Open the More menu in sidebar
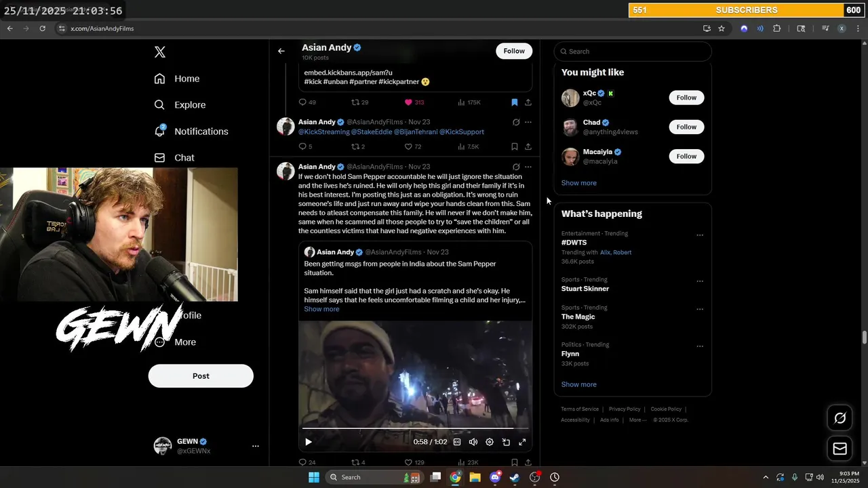 (175, 342)
